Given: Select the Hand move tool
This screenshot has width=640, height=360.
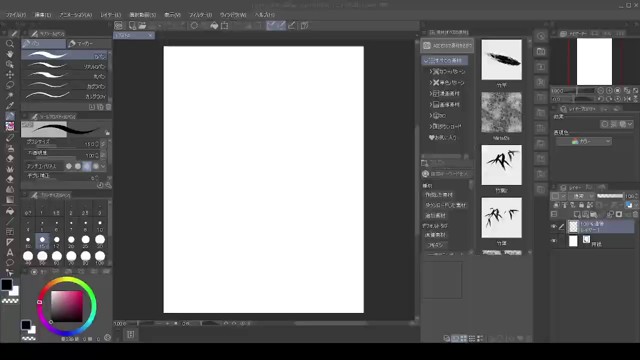Looking at the screenshot, I should (10, 54).
